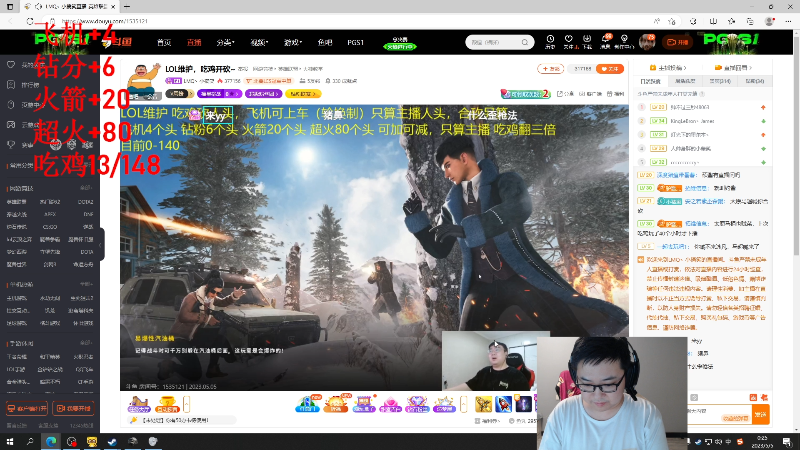Click the 关注 follow button
Screen dimensions: 800x450
[610, 69]
